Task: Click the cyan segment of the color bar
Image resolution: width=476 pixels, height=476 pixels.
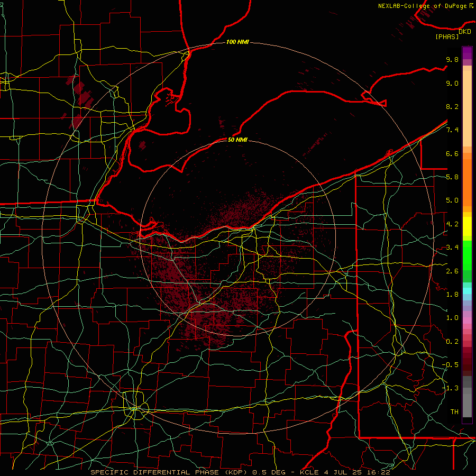Action: [467, 291]
